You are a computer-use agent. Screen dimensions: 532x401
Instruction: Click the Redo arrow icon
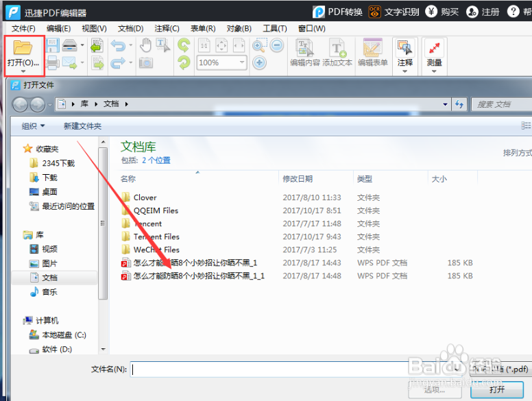118,63
